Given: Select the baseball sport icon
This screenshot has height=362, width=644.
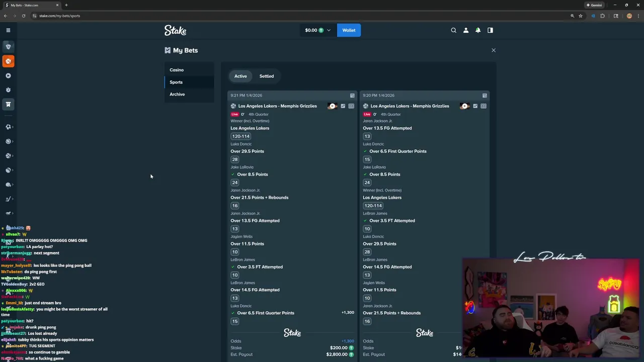Looking at the screenshot, I should (8, 170).
